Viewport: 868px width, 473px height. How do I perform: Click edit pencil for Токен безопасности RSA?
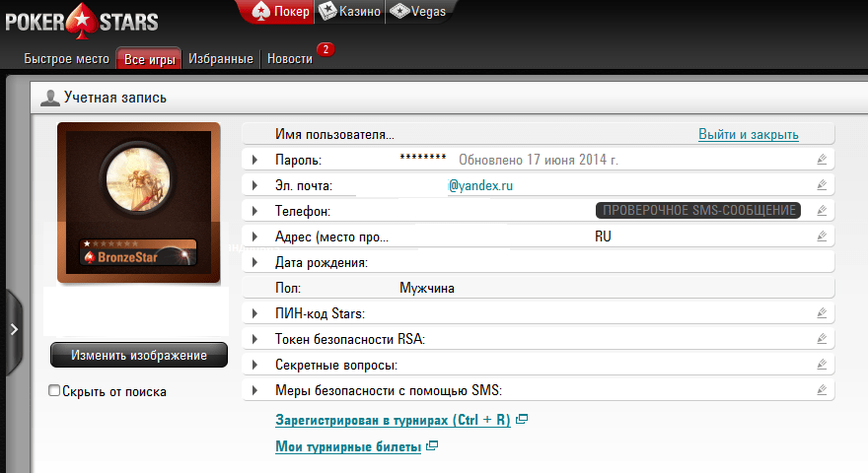click(x=821, y=339)
